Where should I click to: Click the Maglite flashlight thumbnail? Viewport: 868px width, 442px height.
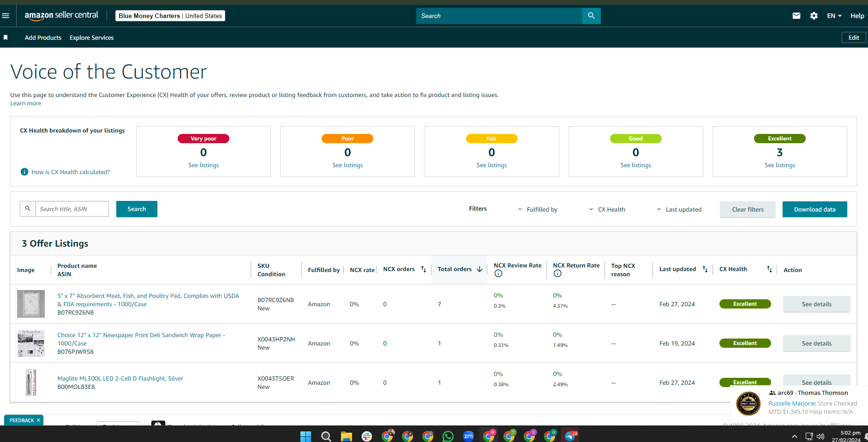pos(31,382)
